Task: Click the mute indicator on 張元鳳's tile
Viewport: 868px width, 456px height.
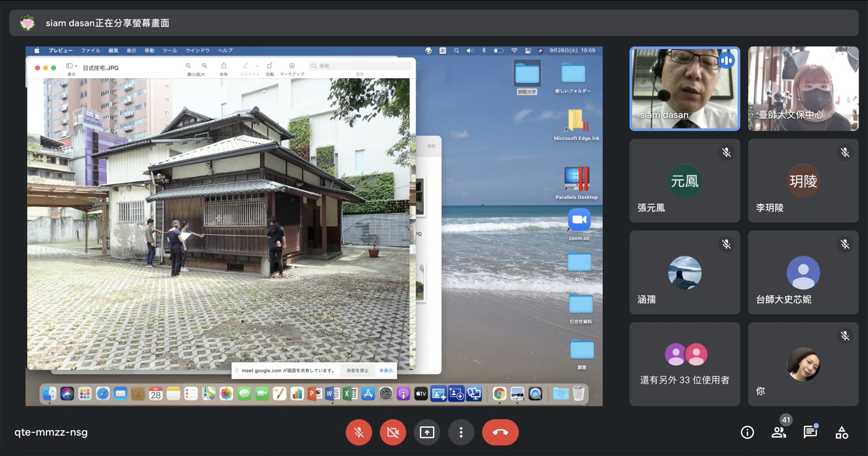Action: [x=726, y=153]
